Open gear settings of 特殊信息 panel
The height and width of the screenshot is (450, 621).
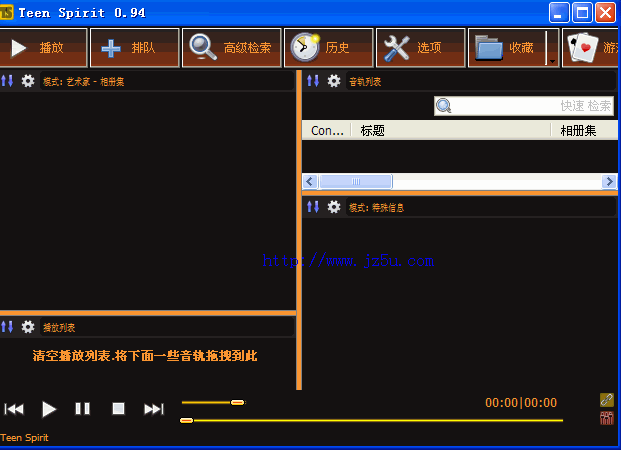[334, 206]
